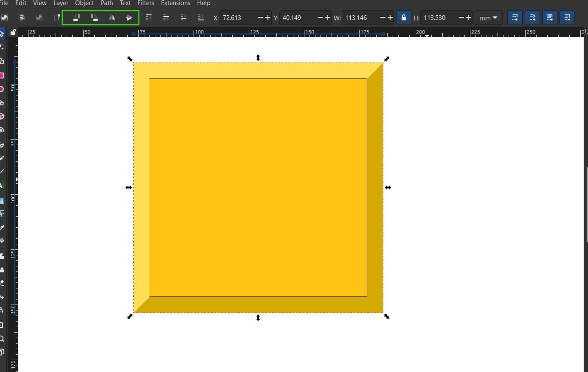Viewport: 588px width, 372px height.
Task: Open the Layer menu
Action: coord(61,3)
